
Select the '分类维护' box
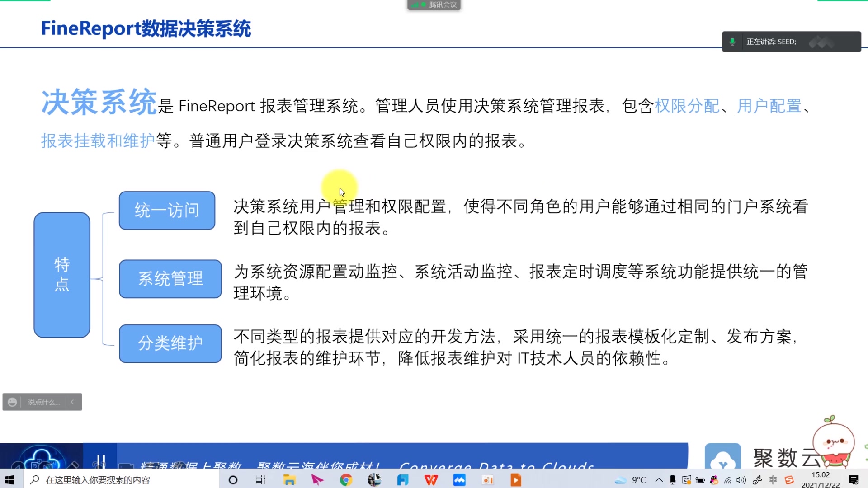tap(170, 343)
